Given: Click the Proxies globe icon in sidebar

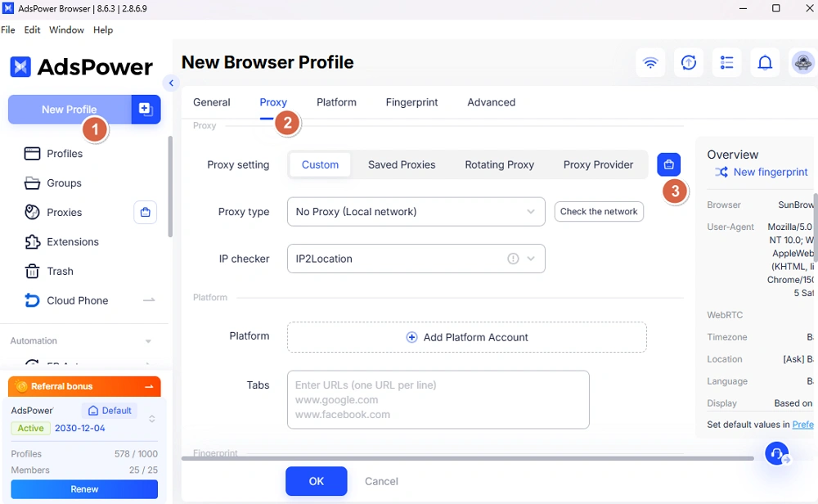Looking at the screenshot, I should (x=32, y=213).
